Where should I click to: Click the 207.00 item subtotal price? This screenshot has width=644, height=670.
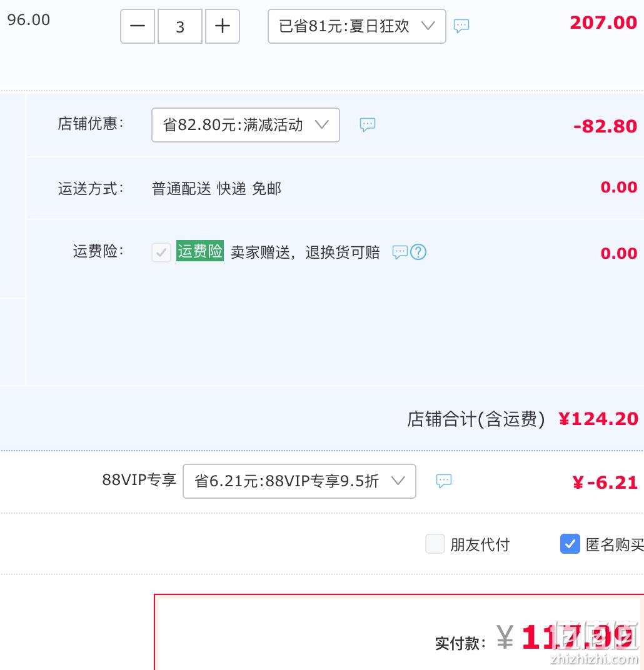(x=603, y=22)
